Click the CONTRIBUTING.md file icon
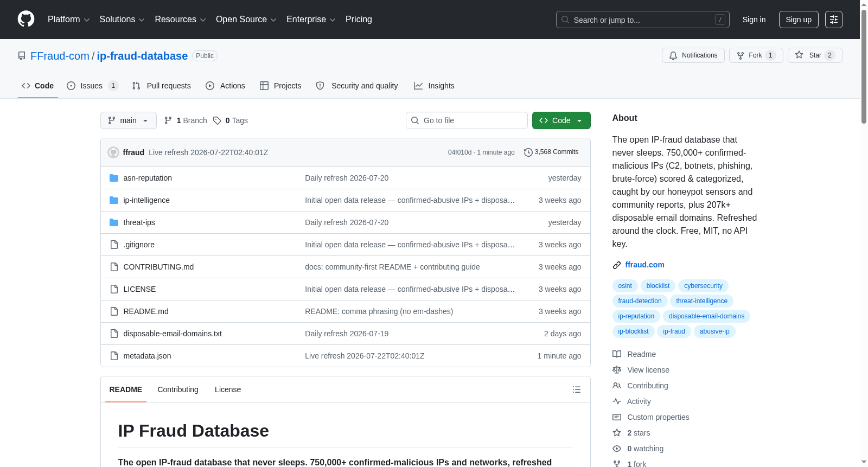Viewport: 868px width, 467px height. click(114, 267)
